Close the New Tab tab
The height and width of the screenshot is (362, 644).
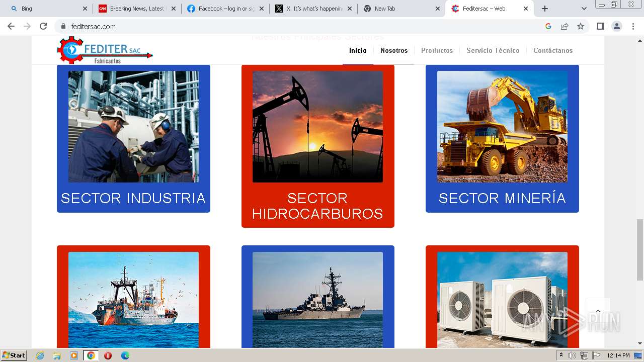438,9
